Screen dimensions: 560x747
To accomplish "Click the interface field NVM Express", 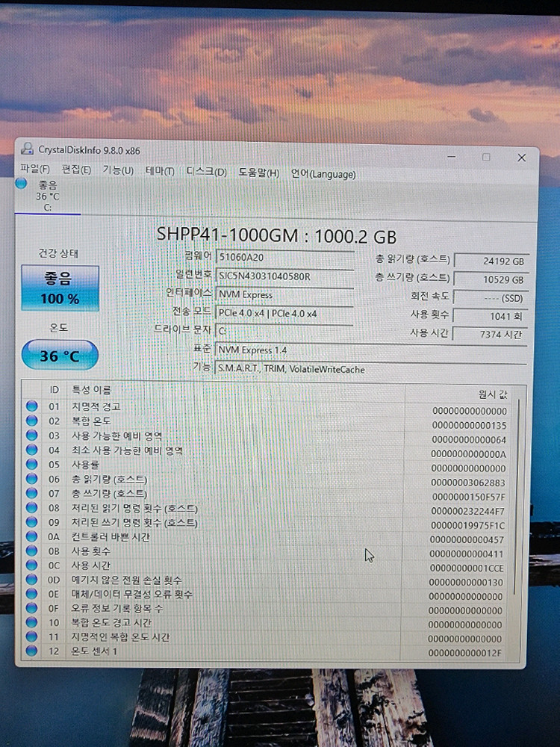I will coord(284,294).
